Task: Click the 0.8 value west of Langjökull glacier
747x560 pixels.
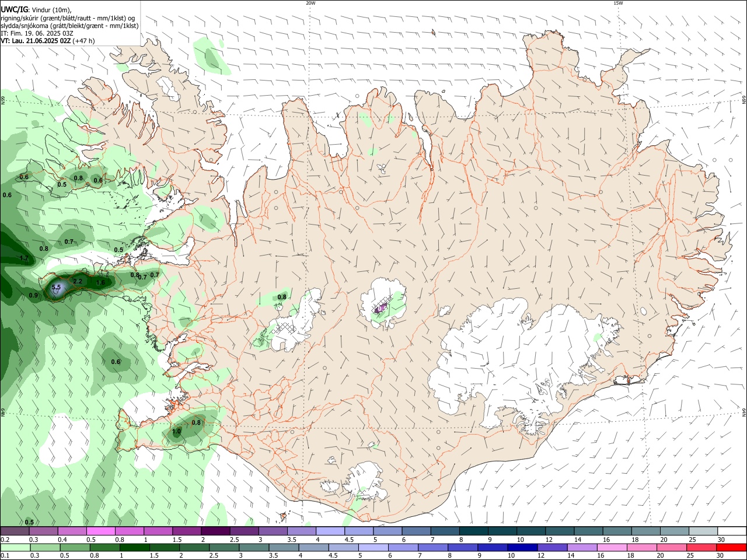Action: [282, 297]
